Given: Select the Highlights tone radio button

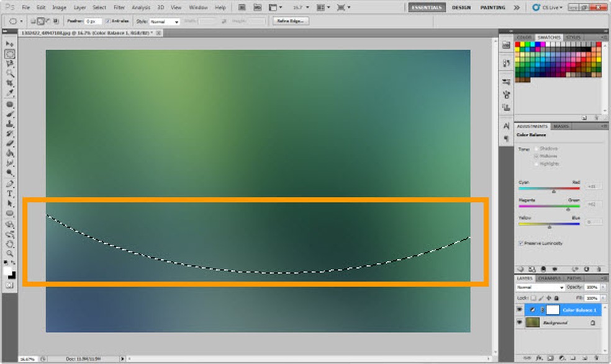Looking at the screenshot, I should click(536, 164).
